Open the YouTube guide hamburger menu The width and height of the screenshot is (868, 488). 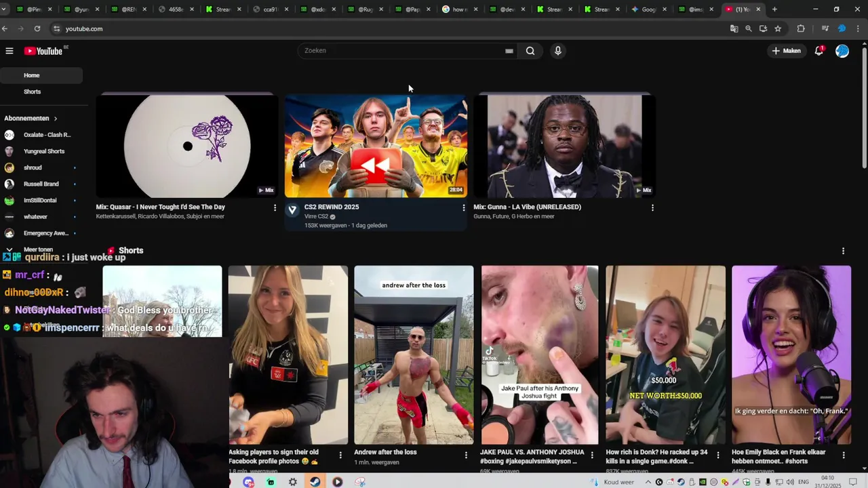pos(9,51)
